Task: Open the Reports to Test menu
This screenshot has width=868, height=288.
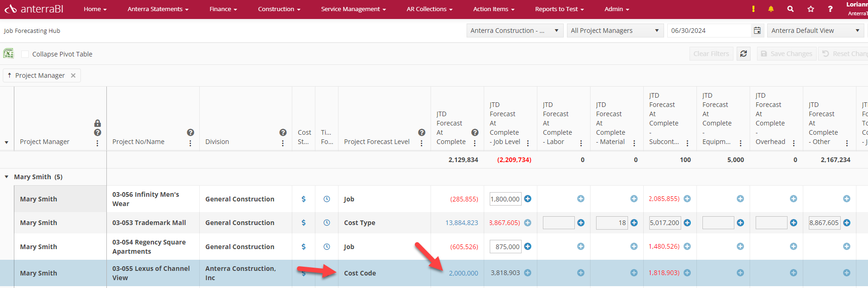Action: [x=560, y=9]
